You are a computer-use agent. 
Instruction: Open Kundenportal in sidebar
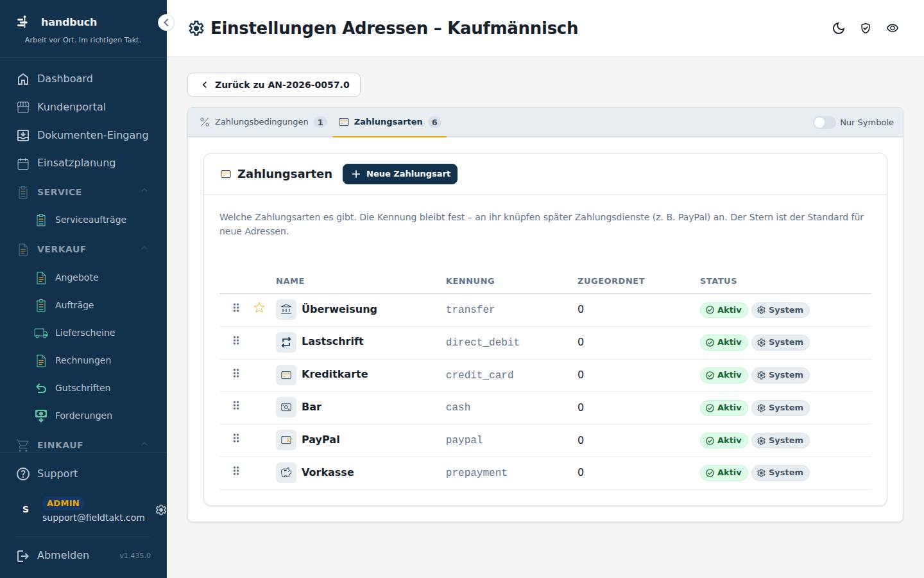click(83, 107)
